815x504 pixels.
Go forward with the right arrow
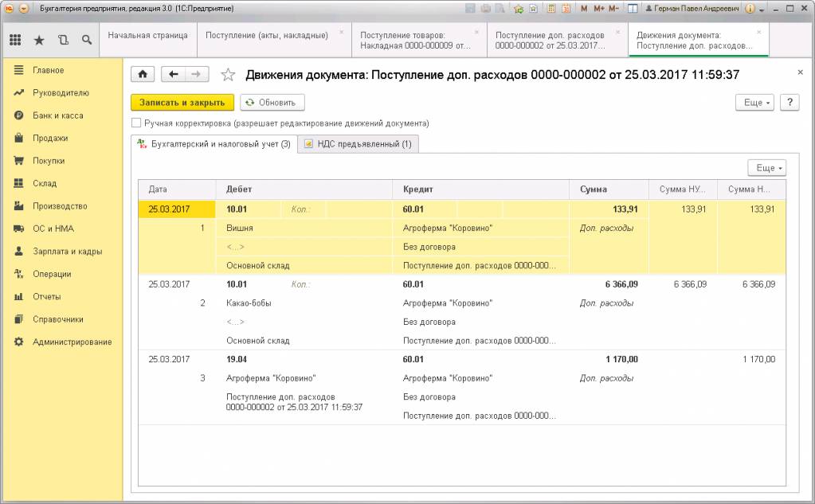click(x=197, y=74)
